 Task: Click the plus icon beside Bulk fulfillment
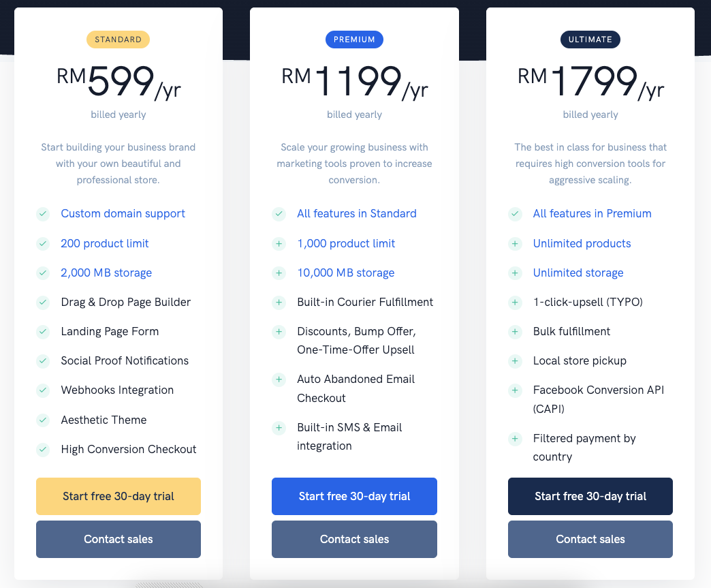pyautogui.click(x=515, y=332)
